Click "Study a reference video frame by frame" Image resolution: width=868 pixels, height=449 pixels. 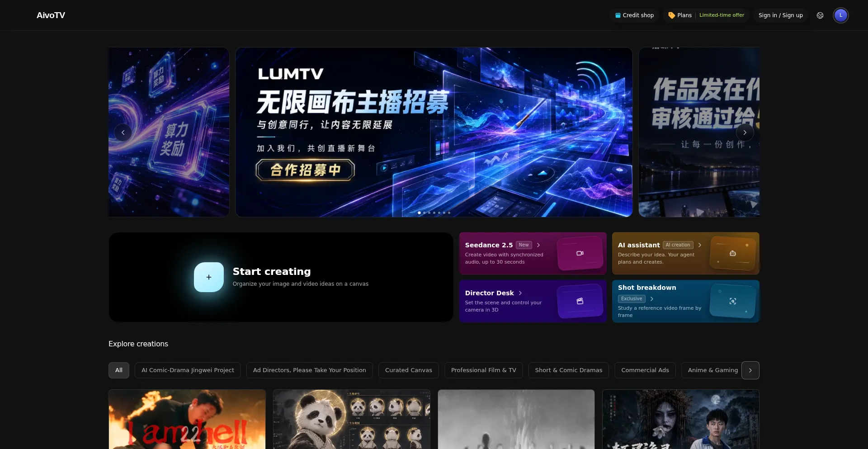(x=660, y=312)
